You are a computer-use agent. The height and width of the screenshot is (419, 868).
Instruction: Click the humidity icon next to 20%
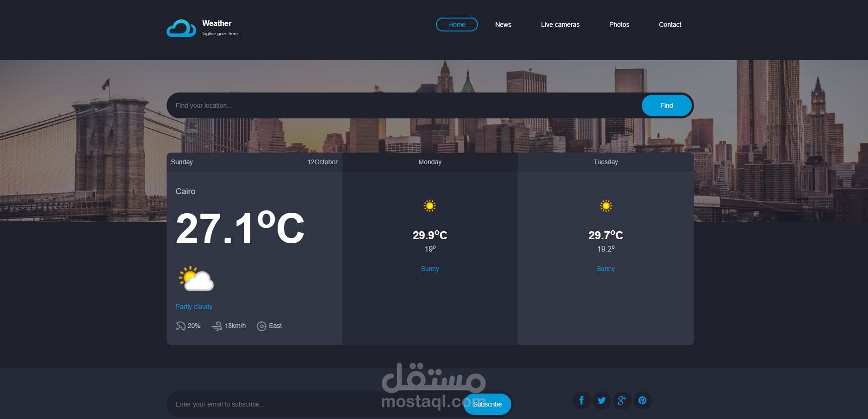(180, 326)
